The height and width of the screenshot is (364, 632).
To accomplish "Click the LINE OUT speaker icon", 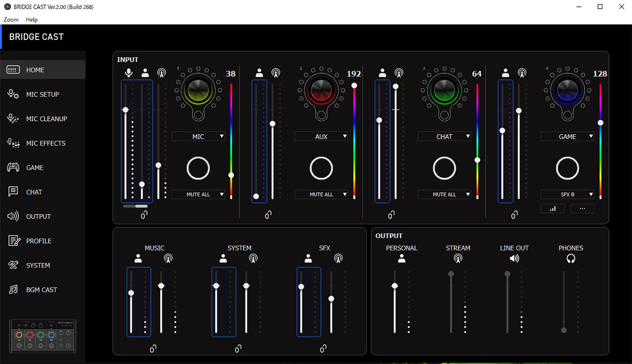I will point(514,259).
